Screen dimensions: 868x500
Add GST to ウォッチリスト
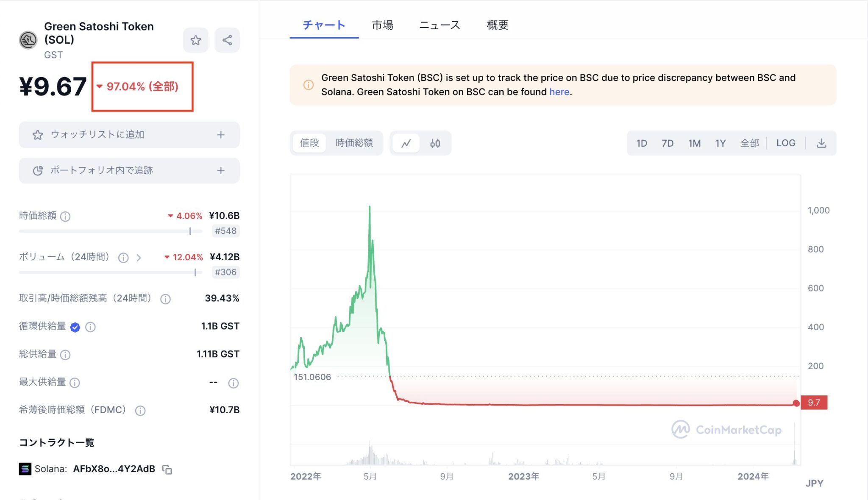tap(128, 135)
